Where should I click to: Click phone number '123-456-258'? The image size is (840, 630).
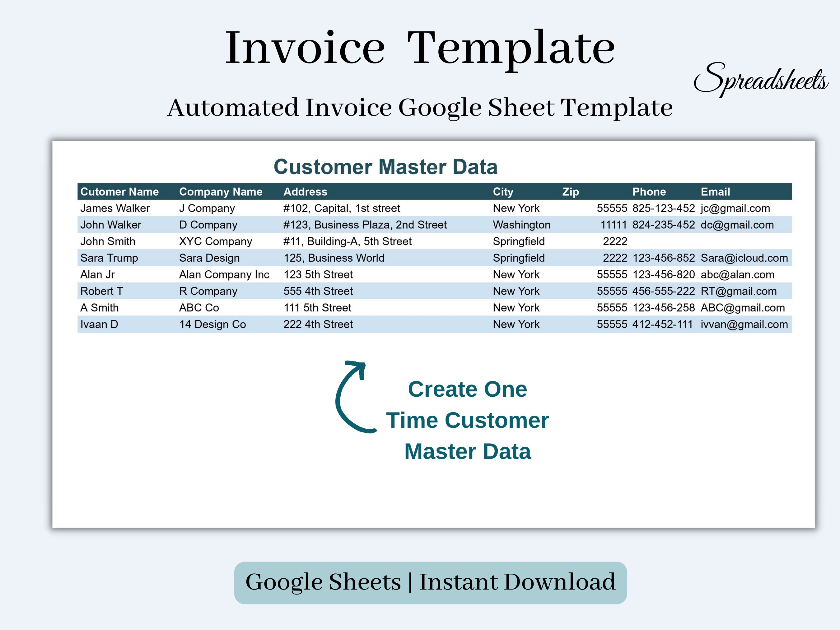663,308
